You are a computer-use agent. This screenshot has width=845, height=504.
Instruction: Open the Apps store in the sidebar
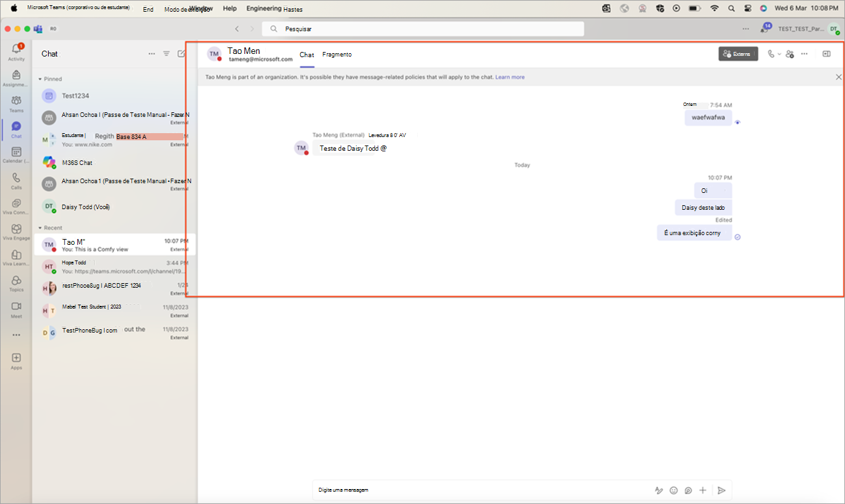(x=16, y=361)
